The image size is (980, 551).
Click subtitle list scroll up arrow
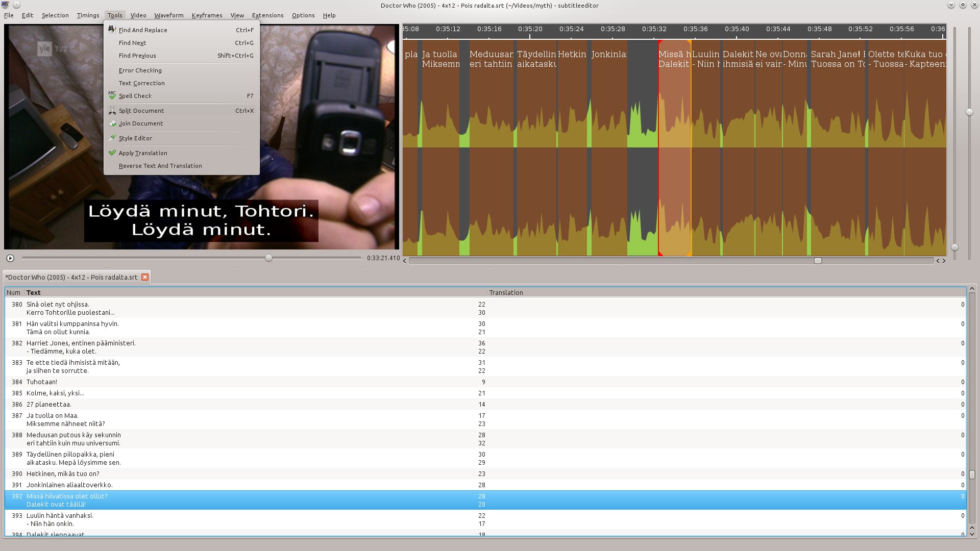[972, 289]
